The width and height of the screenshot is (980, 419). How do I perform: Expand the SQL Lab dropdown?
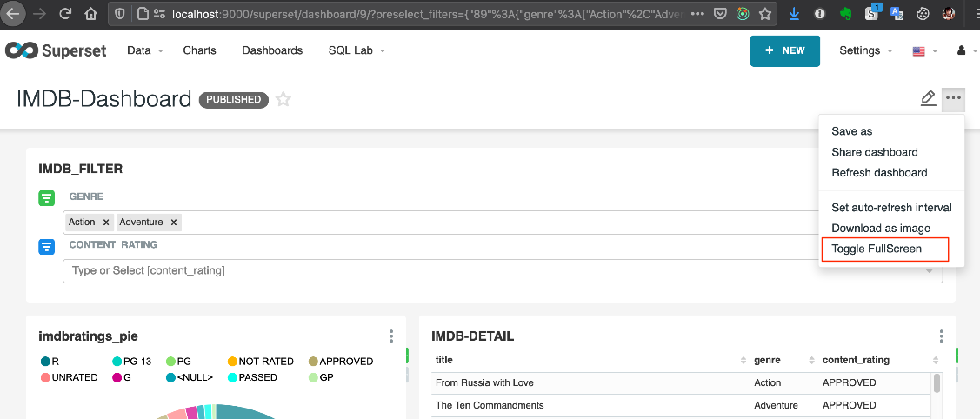tap(357, 50)
